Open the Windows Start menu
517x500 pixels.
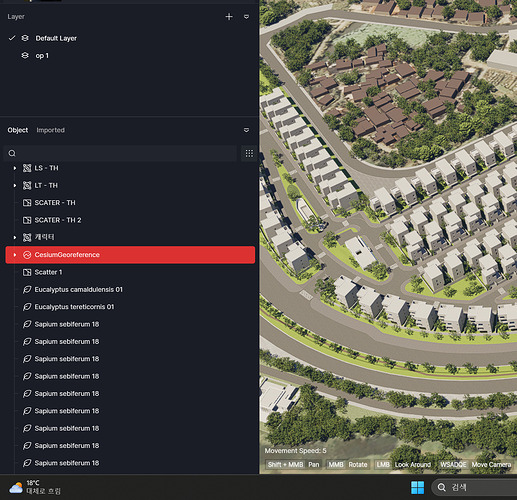point(418,487)
